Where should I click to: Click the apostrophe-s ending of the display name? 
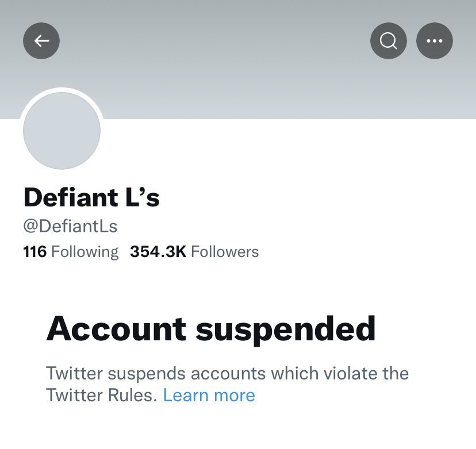point(151,198)
